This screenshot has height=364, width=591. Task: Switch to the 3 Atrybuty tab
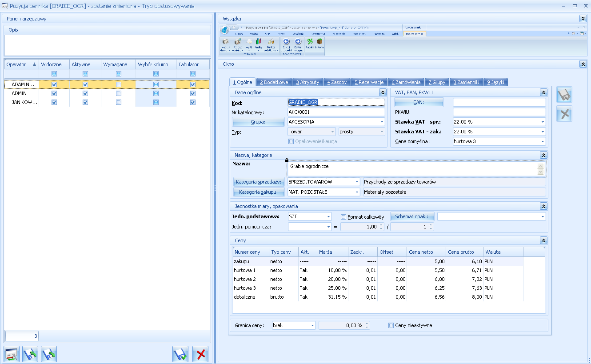307,82
